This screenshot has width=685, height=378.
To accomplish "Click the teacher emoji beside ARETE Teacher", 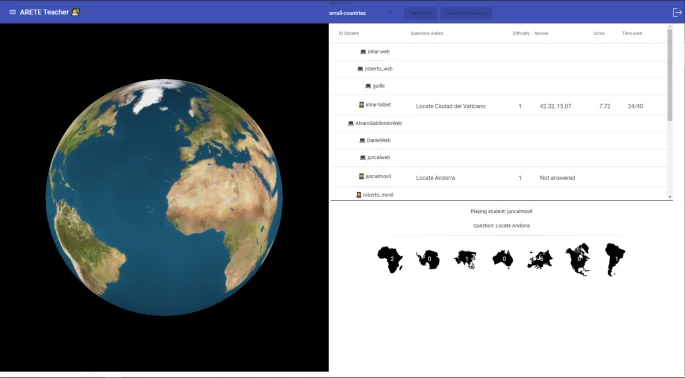I will (x=76, y=12).
